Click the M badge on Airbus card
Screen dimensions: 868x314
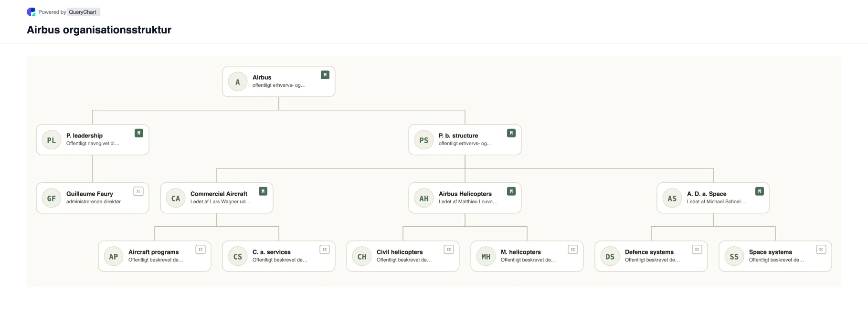pos(325,75)
